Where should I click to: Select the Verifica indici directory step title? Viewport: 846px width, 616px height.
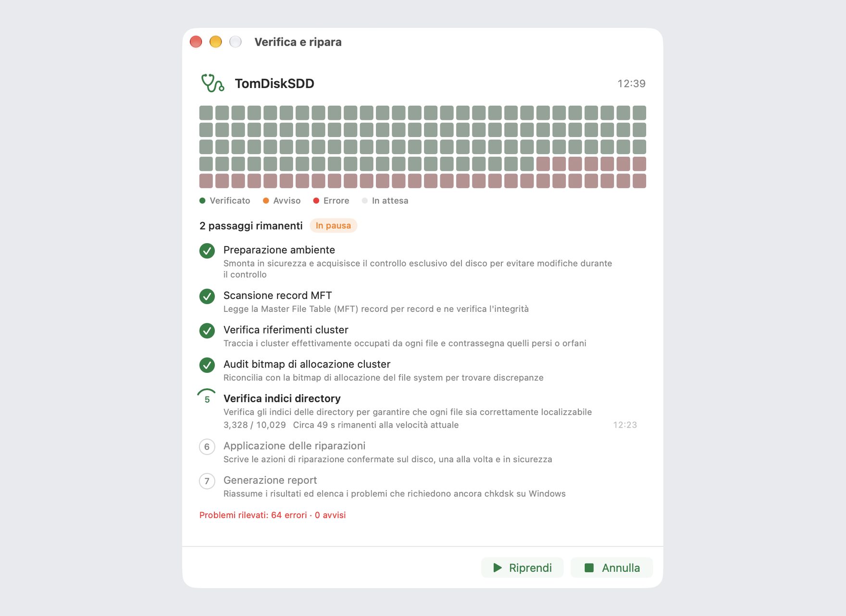(282, 398)
